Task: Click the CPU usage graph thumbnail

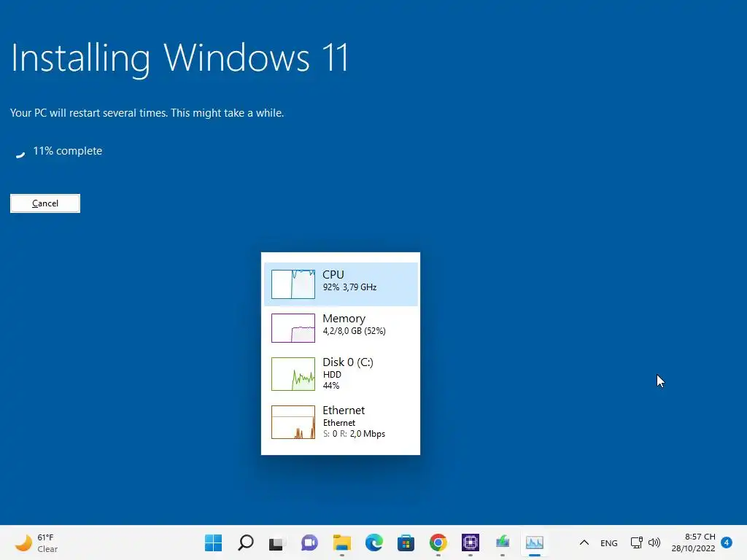Action: tap(293, 284)
